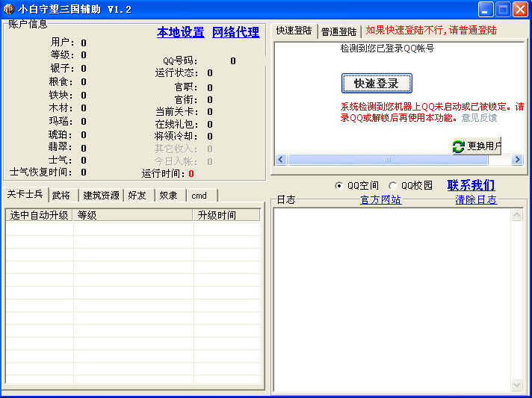
Task: Click the 在线礼包 label
Action: tap(177, 124)
